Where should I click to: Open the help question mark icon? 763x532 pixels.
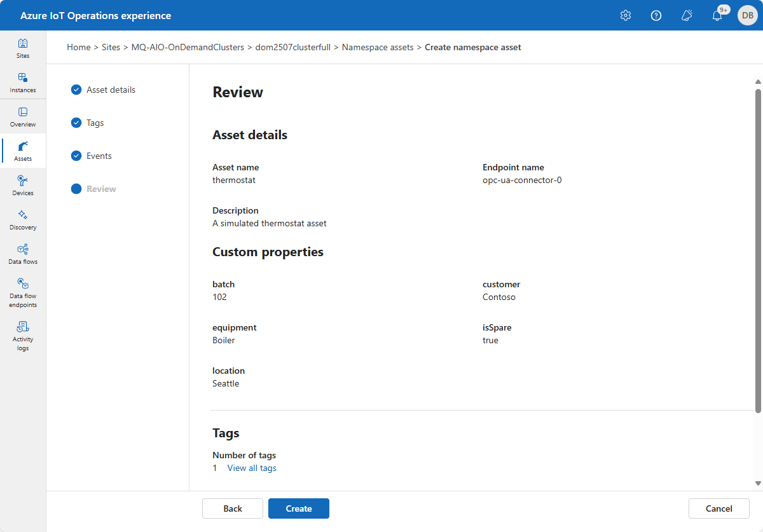656,15
